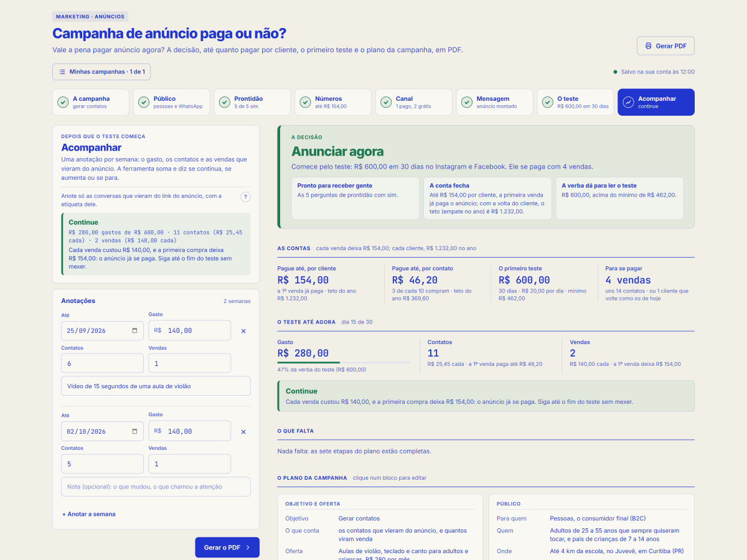The height and width of the screenshot is (560, 747).
Task: Click the printer icon in Gerar PDF
Action: (648, 46)
